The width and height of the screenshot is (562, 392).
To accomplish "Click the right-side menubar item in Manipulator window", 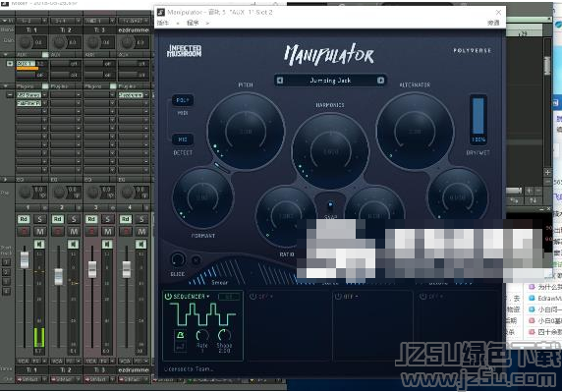I will [493, 23].
